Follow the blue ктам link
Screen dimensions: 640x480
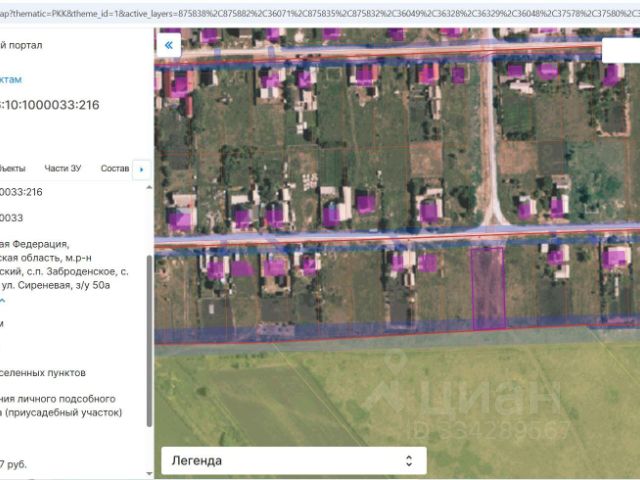click(11, 79)
